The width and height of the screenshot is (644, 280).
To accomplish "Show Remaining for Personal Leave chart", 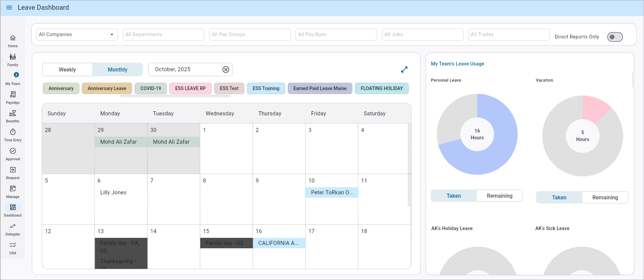I will click(x=499, y=196).
